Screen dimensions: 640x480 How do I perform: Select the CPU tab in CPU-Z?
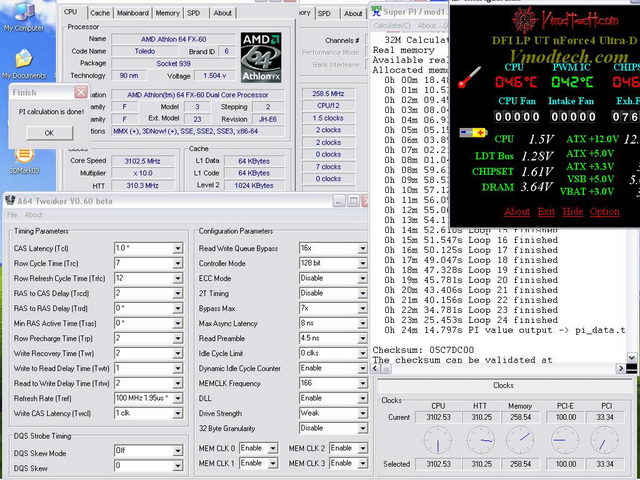coord(71,12)
